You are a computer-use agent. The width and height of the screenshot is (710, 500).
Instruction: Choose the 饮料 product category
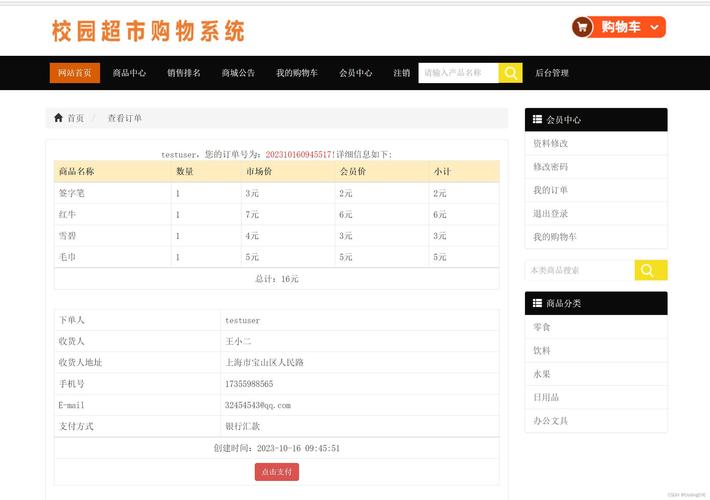pyautogui.click(x=542, y=351)
